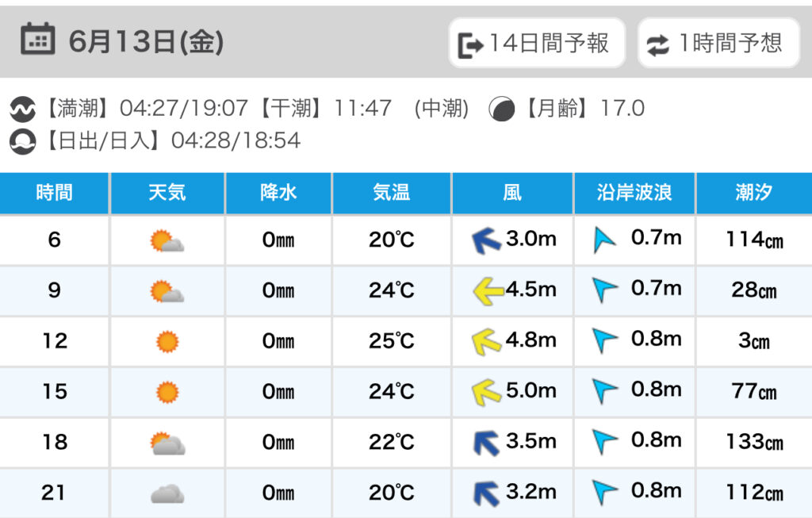812x518 pixels.
Task: Switch to 1時間予想 view
Action: click(x=718, y=43)
